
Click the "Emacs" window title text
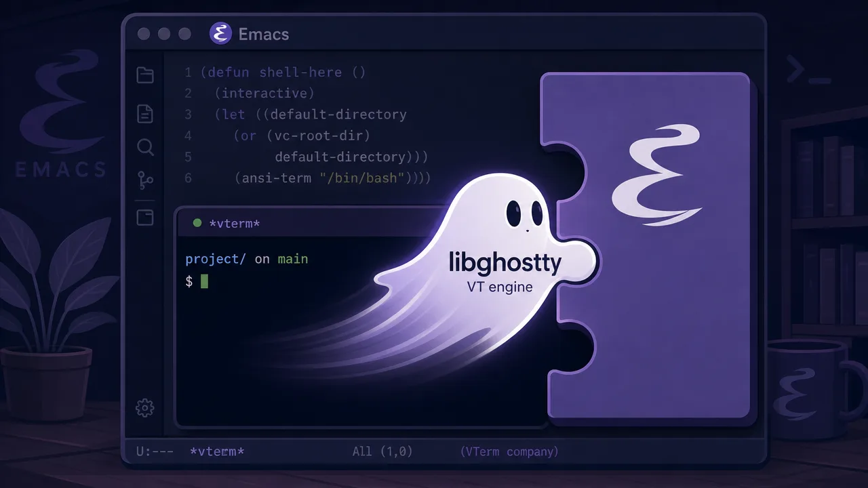(264, 34)
